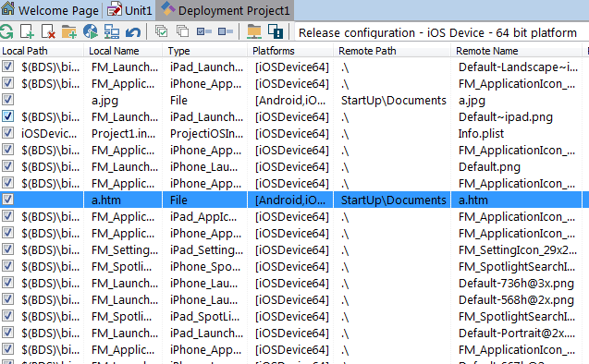Sort by the Remote Path column header

point(393,51)
